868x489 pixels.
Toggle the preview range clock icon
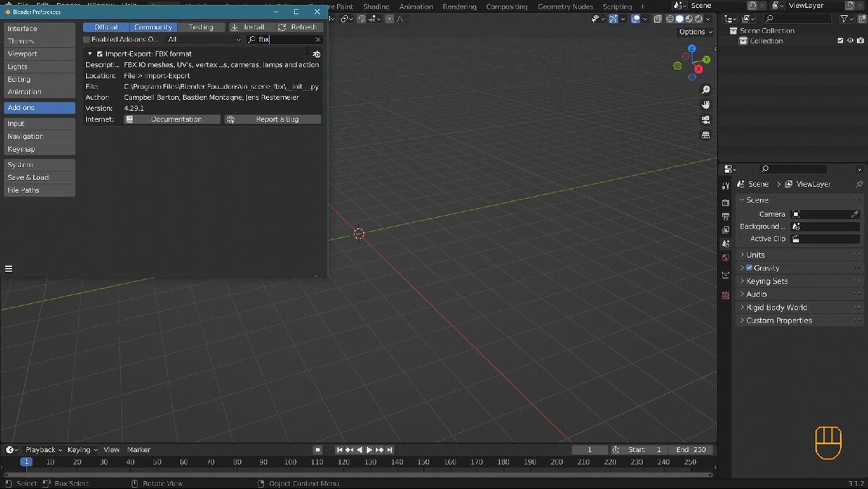(x=616, y=450)
